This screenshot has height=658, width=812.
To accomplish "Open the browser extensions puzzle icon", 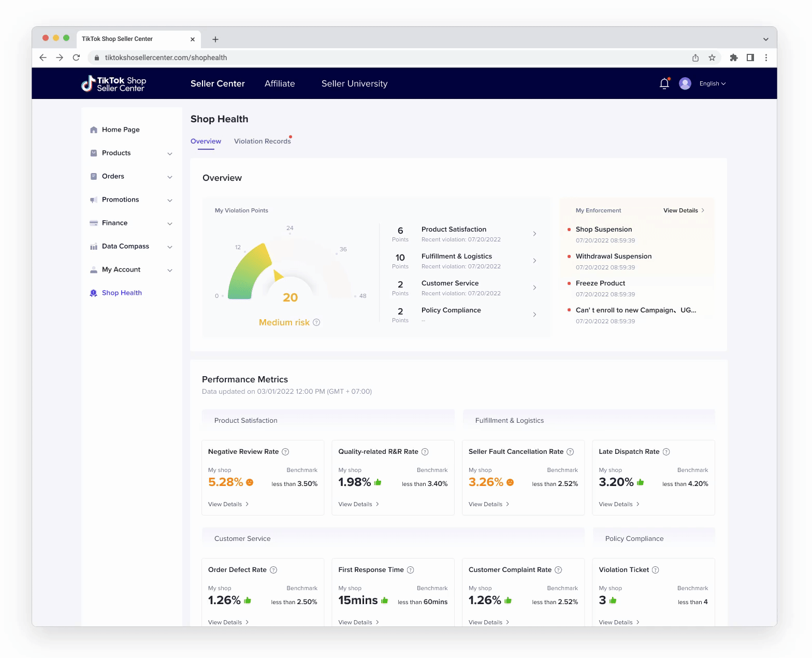I will [x=733, y=58].
